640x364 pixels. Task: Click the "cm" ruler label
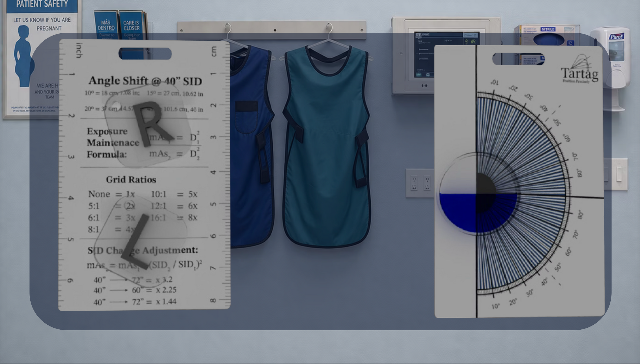[214, 51]
